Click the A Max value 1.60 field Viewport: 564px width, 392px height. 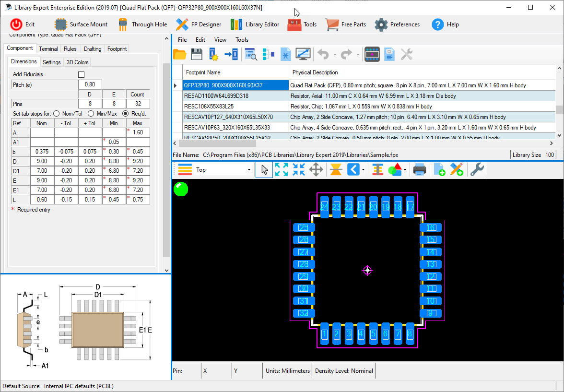tap(138, 132)
